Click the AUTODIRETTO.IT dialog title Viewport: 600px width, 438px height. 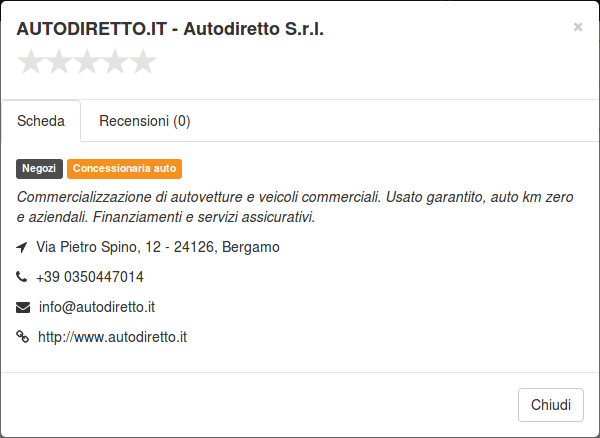(x=170, y=29)
